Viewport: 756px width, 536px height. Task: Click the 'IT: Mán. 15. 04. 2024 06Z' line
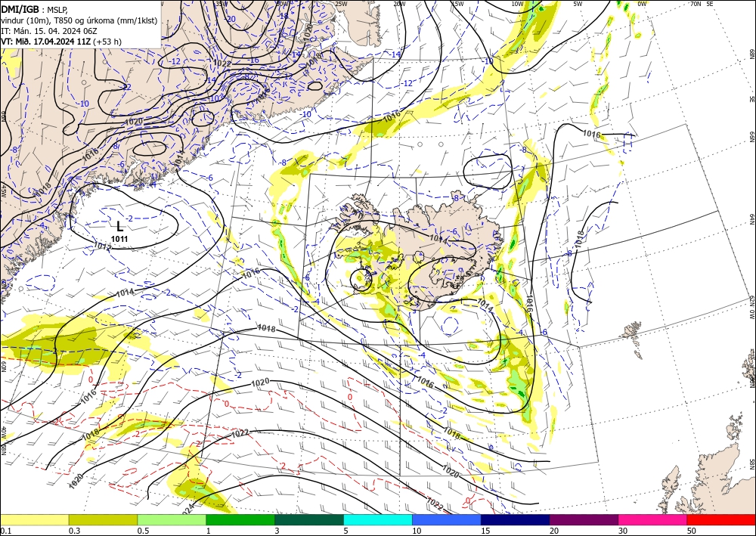tap(50, 31)
